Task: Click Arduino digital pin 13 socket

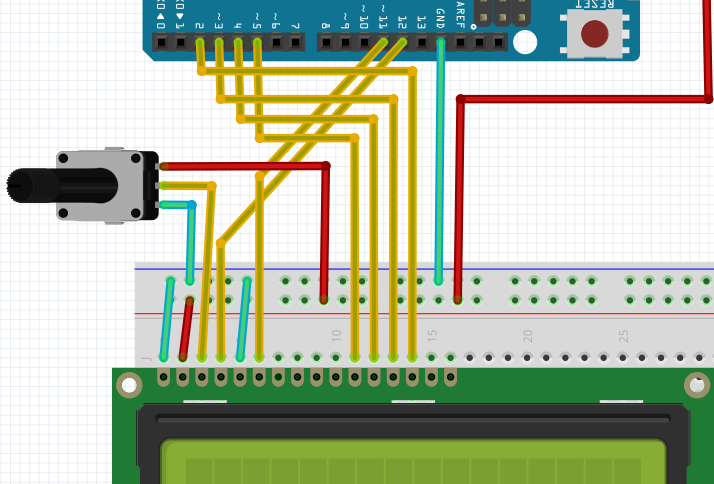Action: tap(421, 42)
